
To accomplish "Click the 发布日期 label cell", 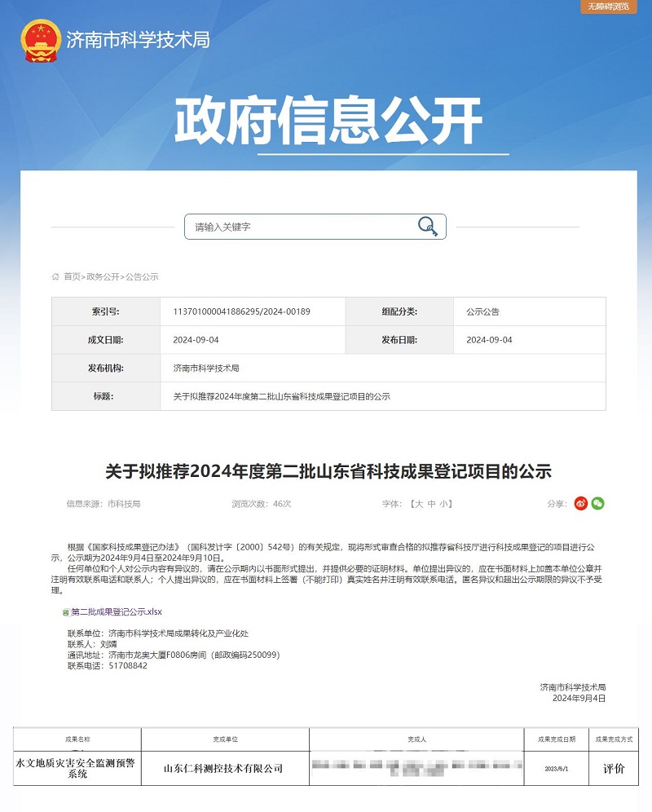I will [399, 340].
